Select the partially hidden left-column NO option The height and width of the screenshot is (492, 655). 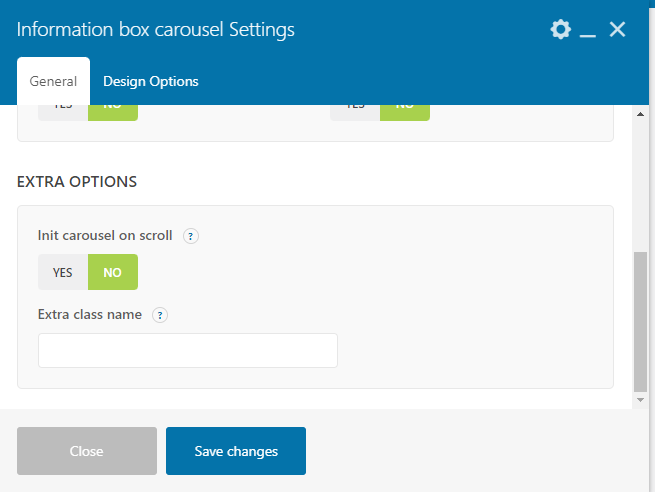pos(113,112)
